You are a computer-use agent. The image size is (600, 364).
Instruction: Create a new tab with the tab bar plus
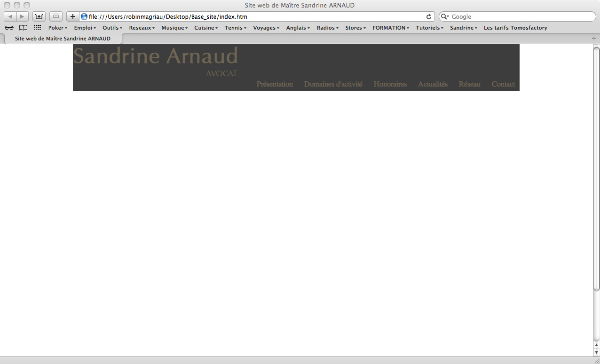tap(593, 39)
